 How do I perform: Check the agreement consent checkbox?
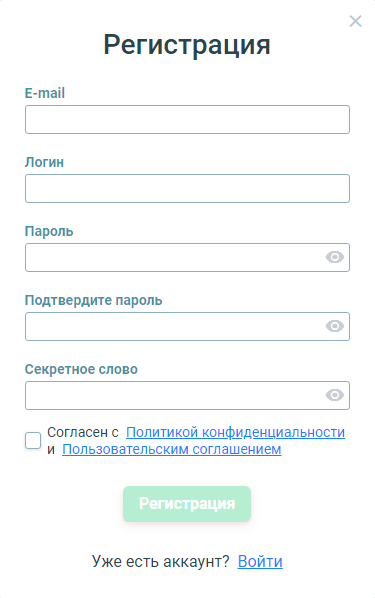pos(33,440)
